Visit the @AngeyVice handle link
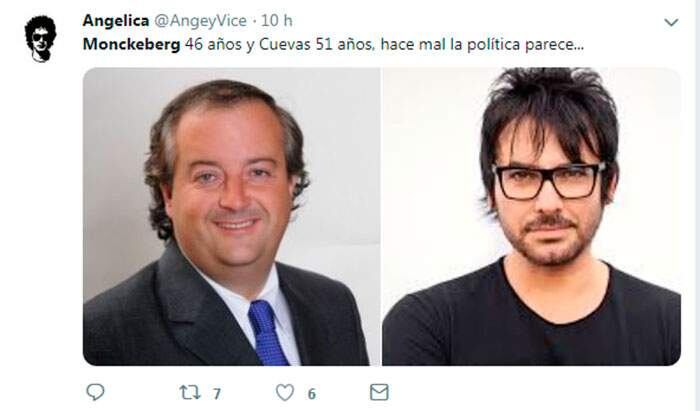The height and width of the screenshot is (411, 700). (200, 21)
